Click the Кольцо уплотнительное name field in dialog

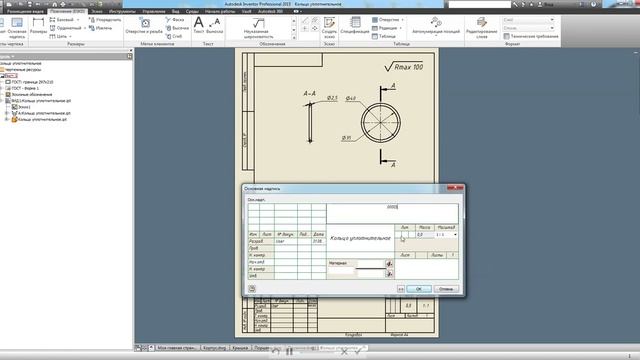(x=360, y=238)
